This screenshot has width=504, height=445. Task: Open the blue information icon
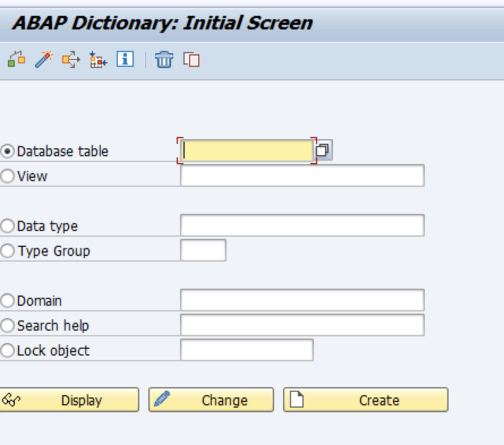(125, 59)
